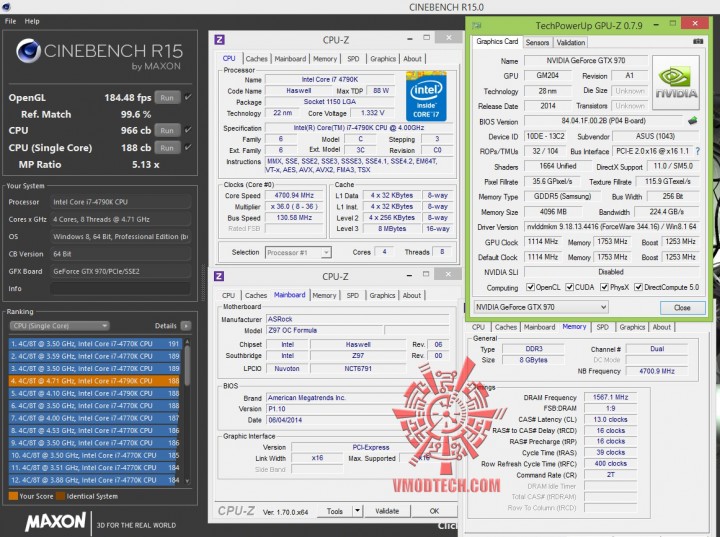The height and width of the screenshot is (537, 720).
Task: Run the CPU (Single Core) benchmark
Action: point(167,148)
